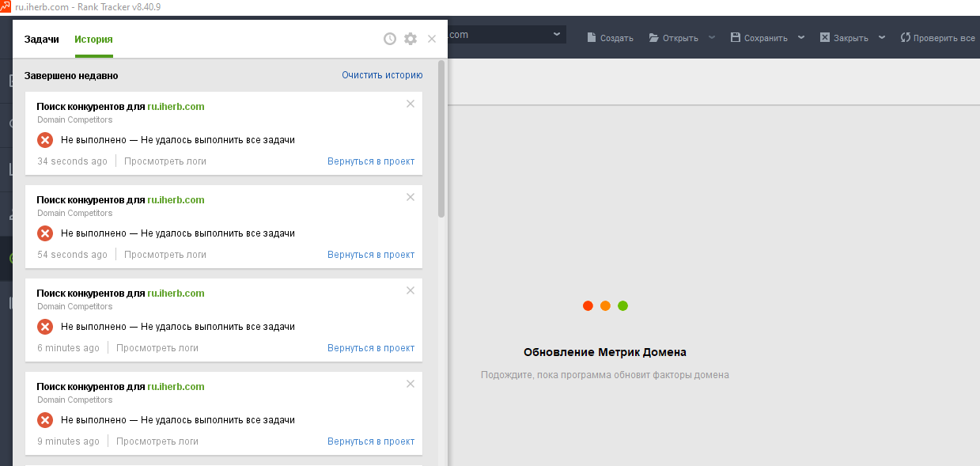The height and width of the screenshot is (466, 980).
Task: Open ru.iherb.com link in 54 seconds card
Action: point(176,200)
